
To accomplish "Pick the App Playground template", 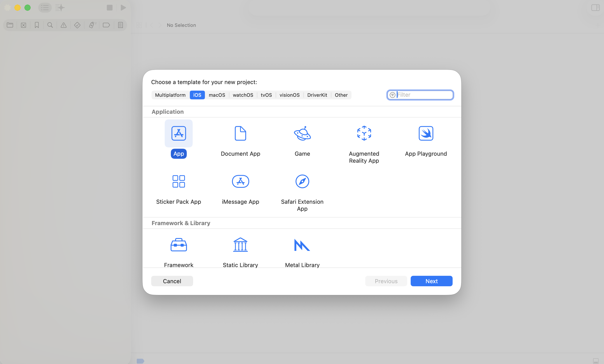I will [x=426, y=133].
